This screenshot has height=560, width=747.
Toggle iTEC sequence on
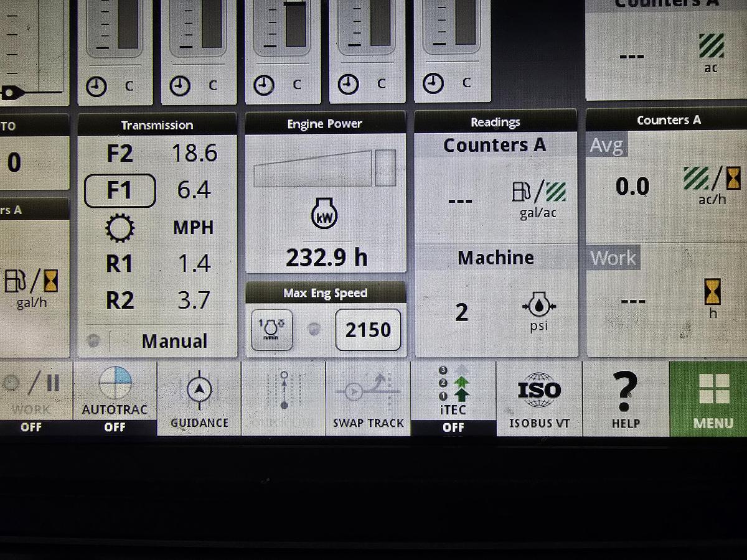click(x=453, y=398)
